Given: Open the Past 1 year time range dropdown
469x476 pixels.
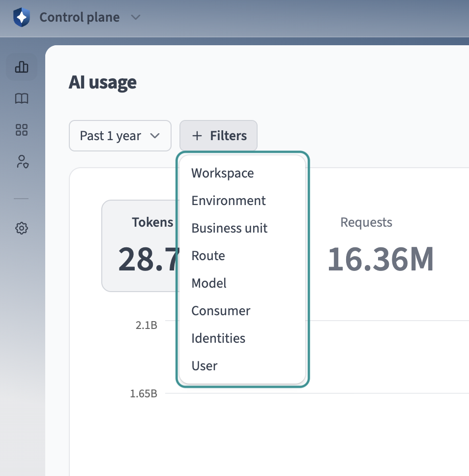Looking at the screenshot, I should pos(120,136).
